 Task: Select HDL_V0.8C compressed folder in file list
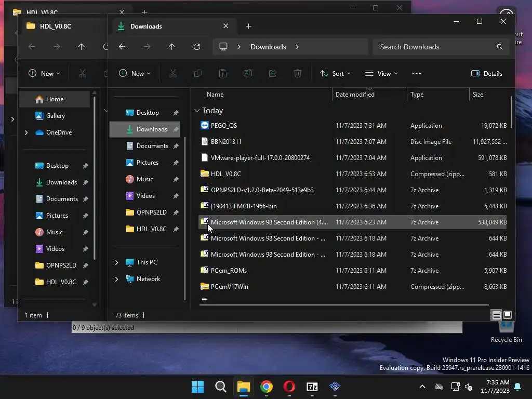pyautogui.click(x=353, y=174)
